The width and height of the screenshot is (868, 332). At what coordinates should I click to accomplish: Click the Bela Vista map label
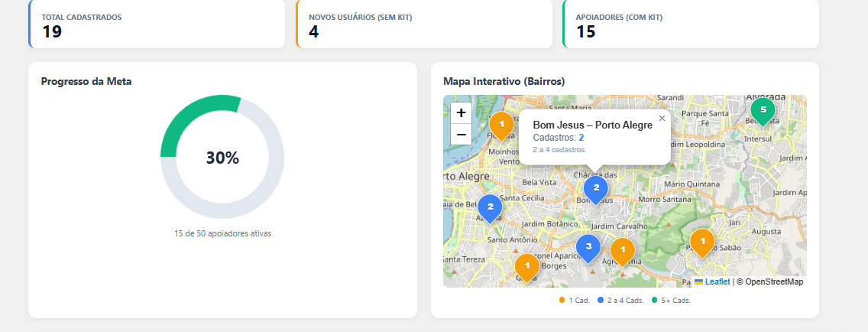coord(539,182)
